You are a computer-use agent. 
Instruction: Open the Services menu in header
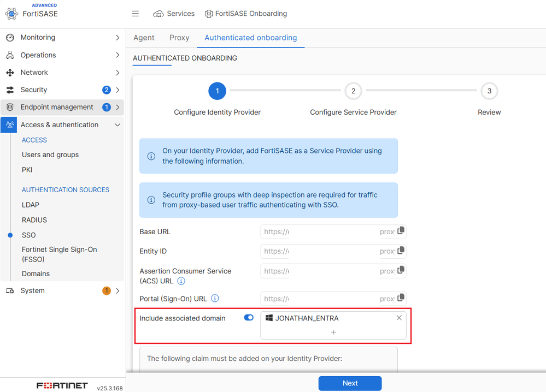174,14
